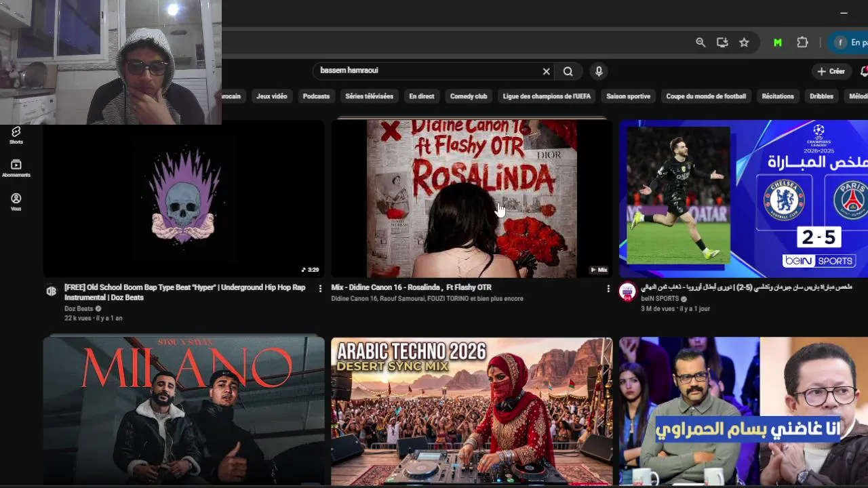Open the YouTube notifications bell
Screen dimensions: 868x488
point(864,71)
